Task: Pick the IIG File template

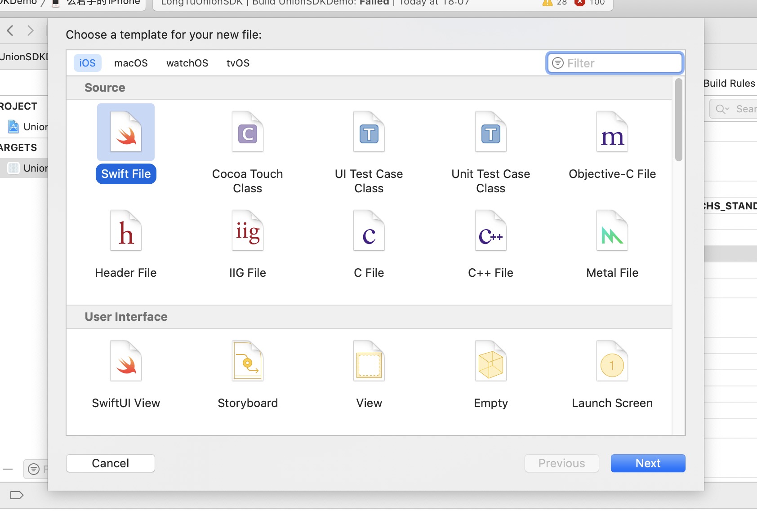Action: click(247, 231)
